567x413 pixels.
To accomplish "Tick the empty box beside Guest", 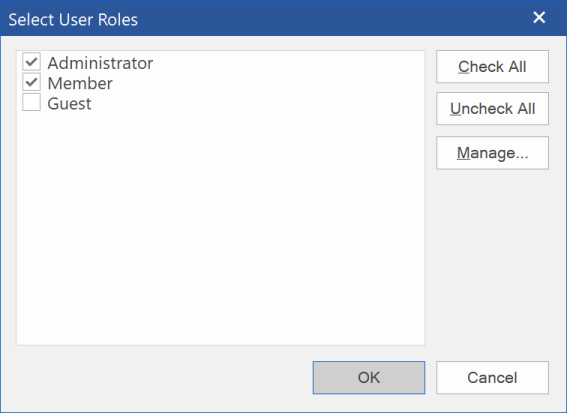I will 31,102.
